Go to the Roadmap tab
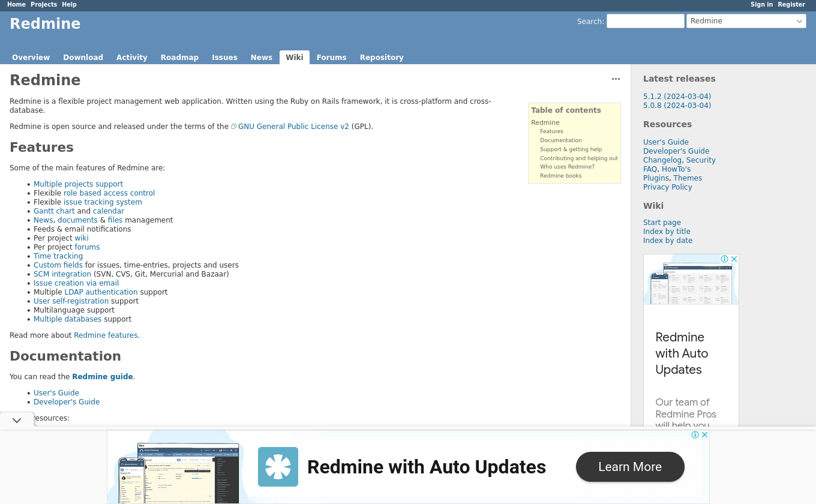This screenshot has width=816, height=504. (179, 58)
